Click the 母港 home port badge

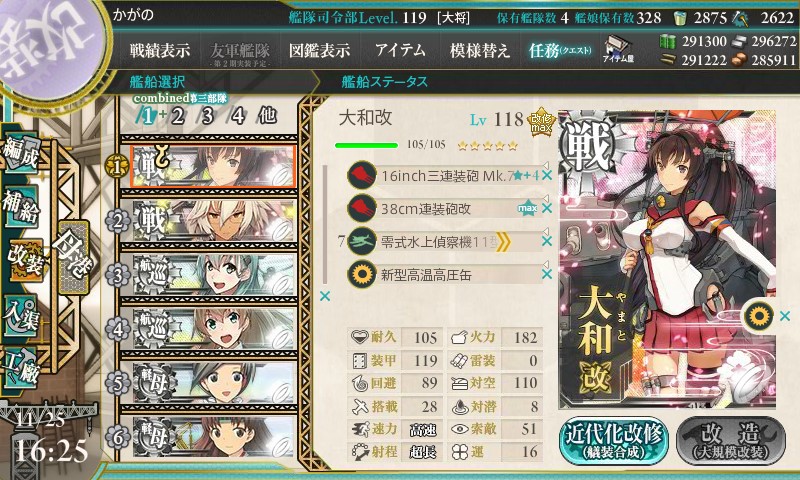click(x=74, y=257)
